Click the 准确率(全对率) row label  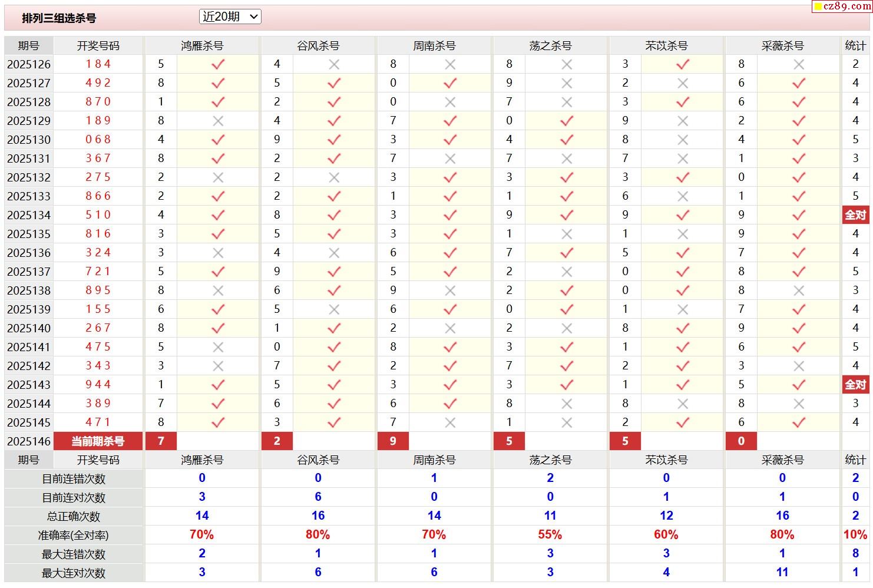(x=74, y=536)
